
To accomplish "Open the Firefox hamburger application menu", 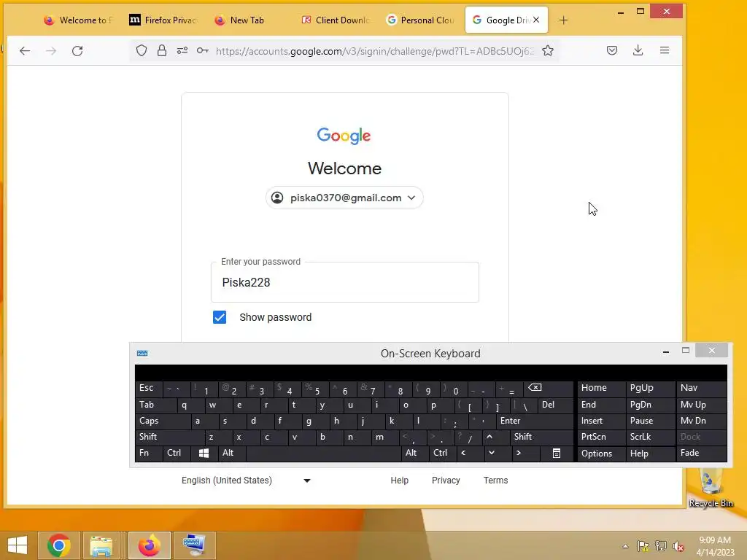I will pos(665,50).
